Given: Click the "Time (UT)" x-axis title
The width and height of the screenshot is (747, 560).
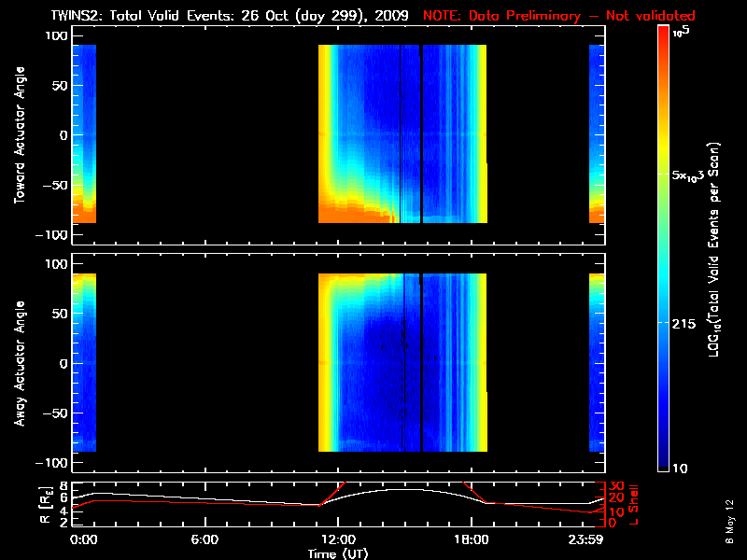Looking at the screenshot, I should click(338, 553).
